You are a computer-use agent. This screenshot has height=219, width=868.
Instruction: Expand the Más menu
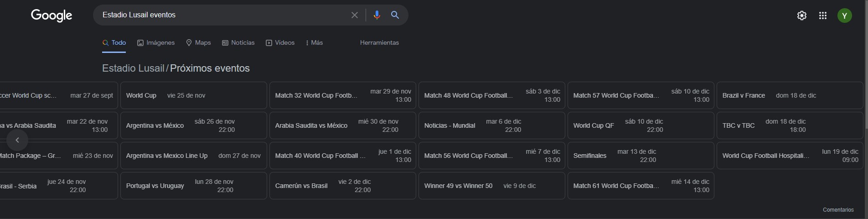[314, 42]
